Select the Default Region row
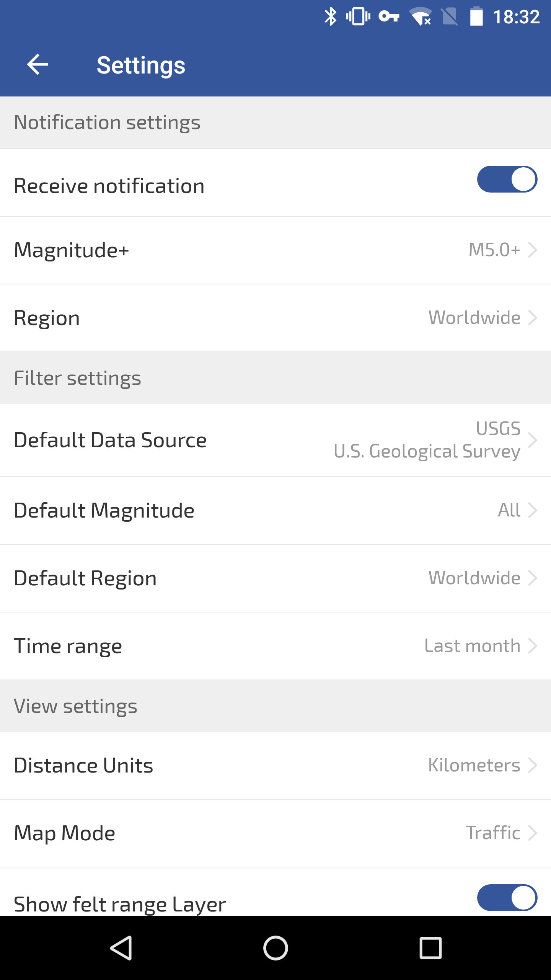 tap(275, 578)
